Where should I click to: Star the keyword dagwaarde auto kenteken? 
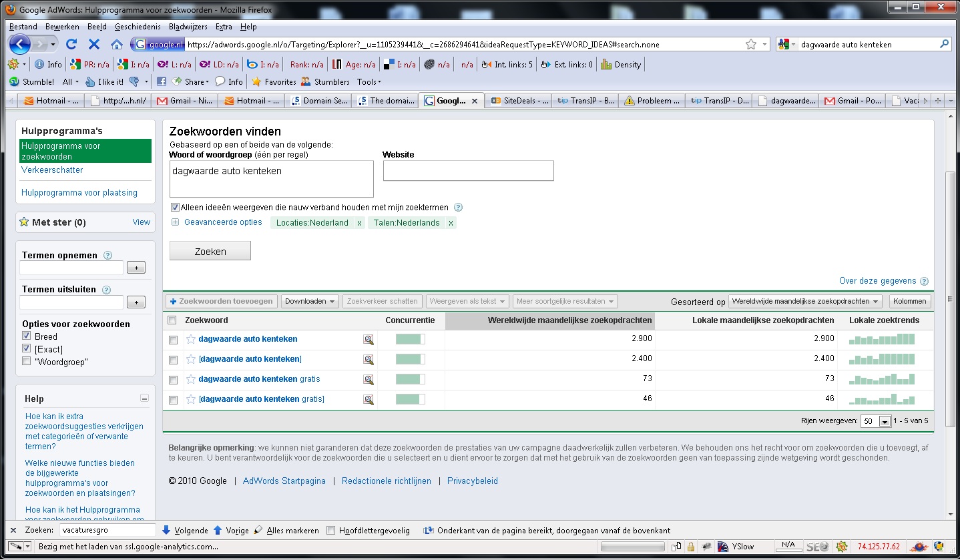191,340
